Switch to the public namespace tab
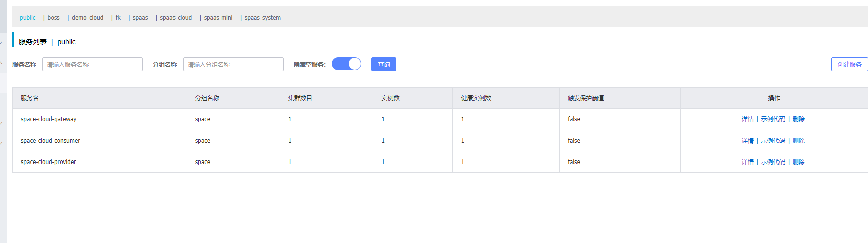The width and height of the screenshot is (868, 243). [x=28, y=18]
